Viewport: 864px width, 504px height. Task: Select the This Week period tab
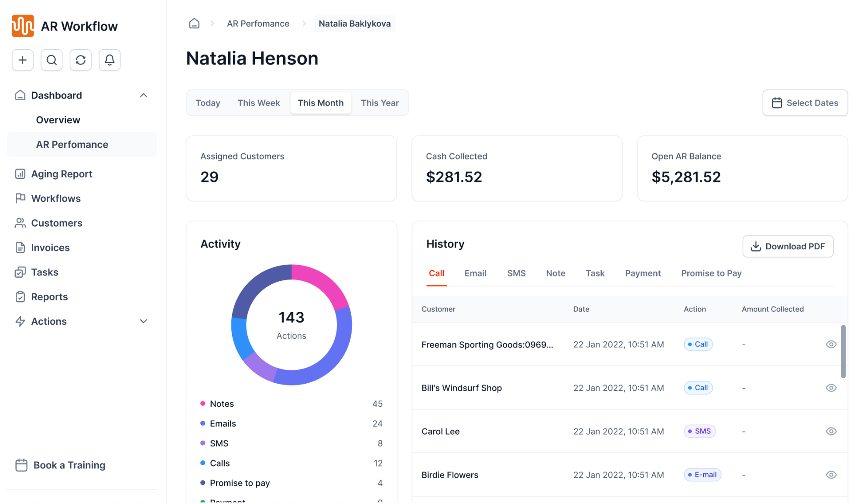(259, 103)
